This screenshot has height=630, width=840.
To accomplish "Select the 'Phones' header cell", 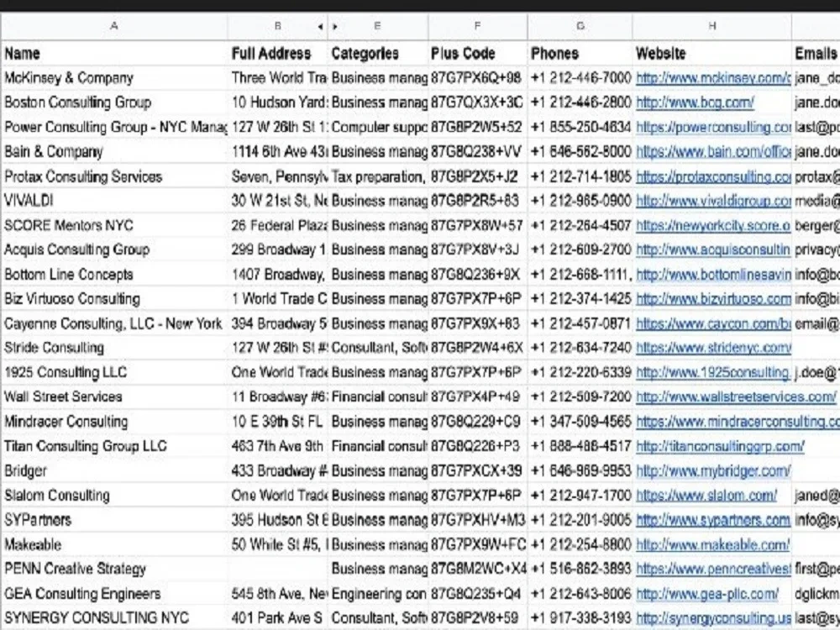I will pyautogui.click(x=580, y=54).
